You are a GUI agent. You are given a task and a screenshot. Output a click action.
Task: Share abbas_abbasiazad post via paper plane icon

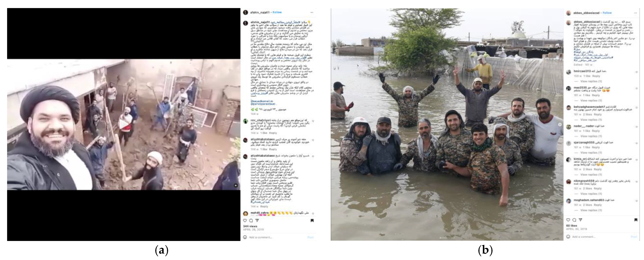581,220
